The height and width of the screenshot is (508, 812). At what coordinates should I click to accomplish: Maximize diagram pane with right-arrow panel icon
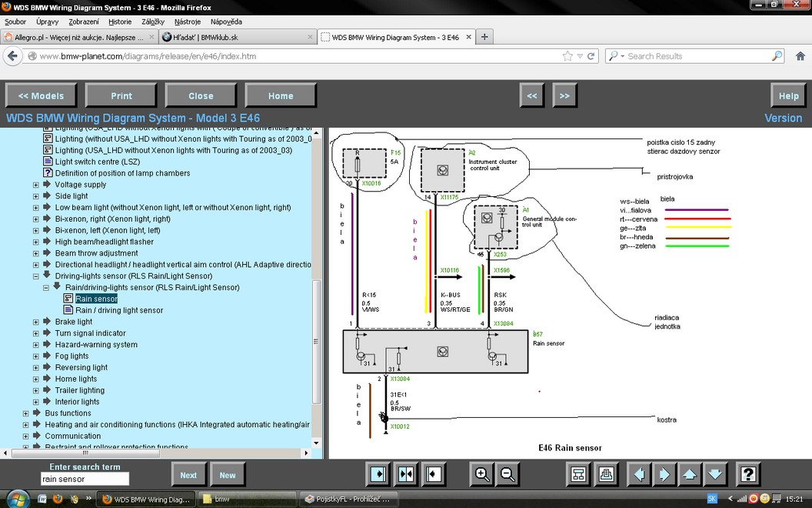(x=378, y=474)
